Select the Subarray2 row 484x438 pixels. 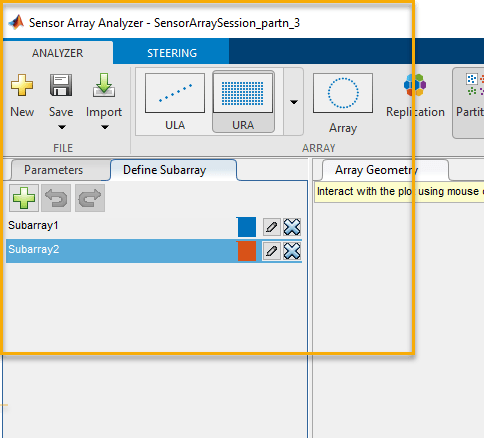point(154,251)
